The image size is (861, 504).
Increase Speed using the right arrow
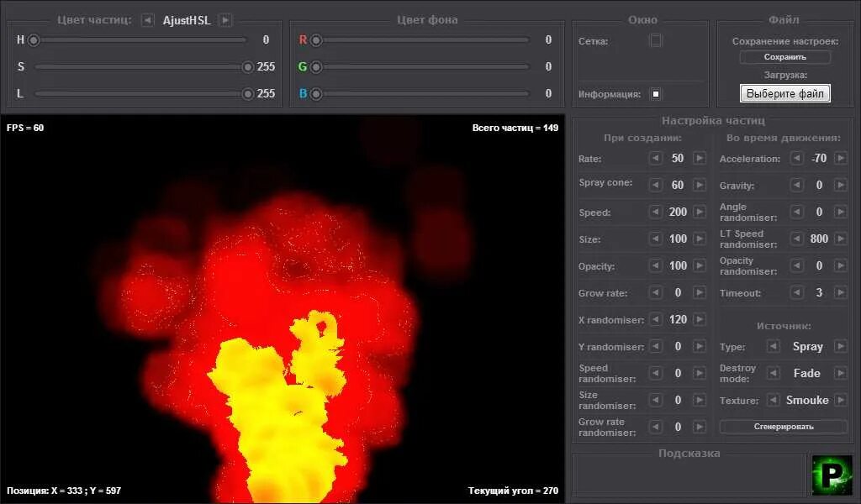click(699, 212)
